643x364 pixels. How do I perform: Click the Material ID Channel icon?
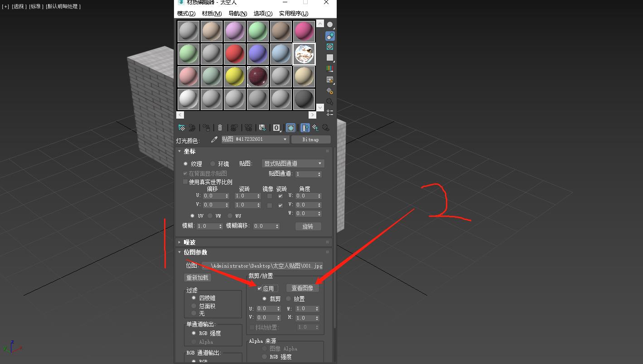(x=276, y=128)
